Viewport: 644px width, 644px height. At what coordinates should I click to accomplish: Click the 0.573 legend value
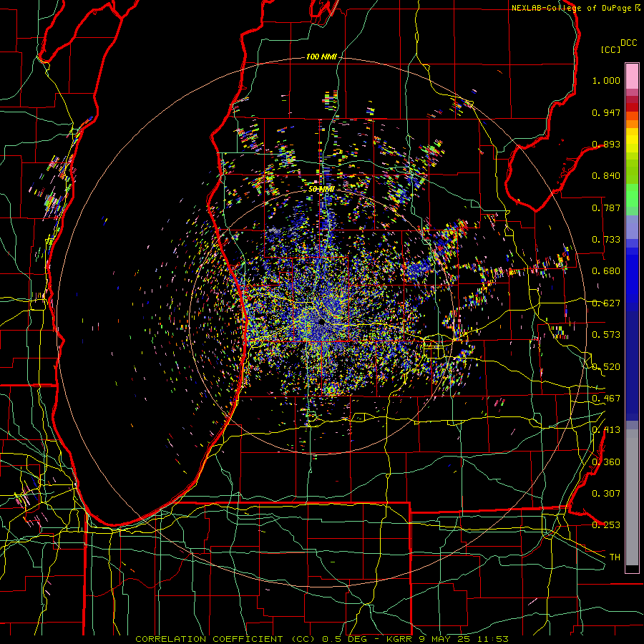(x=606, y=335)
